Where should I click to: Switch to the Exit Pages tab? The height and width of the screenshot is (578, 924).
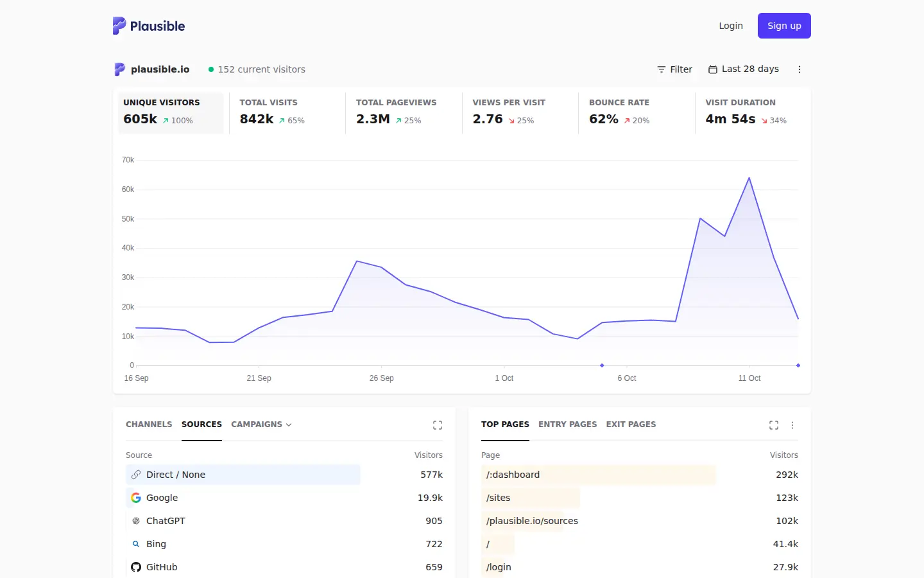pyautogui.click(x=631, y=425)
